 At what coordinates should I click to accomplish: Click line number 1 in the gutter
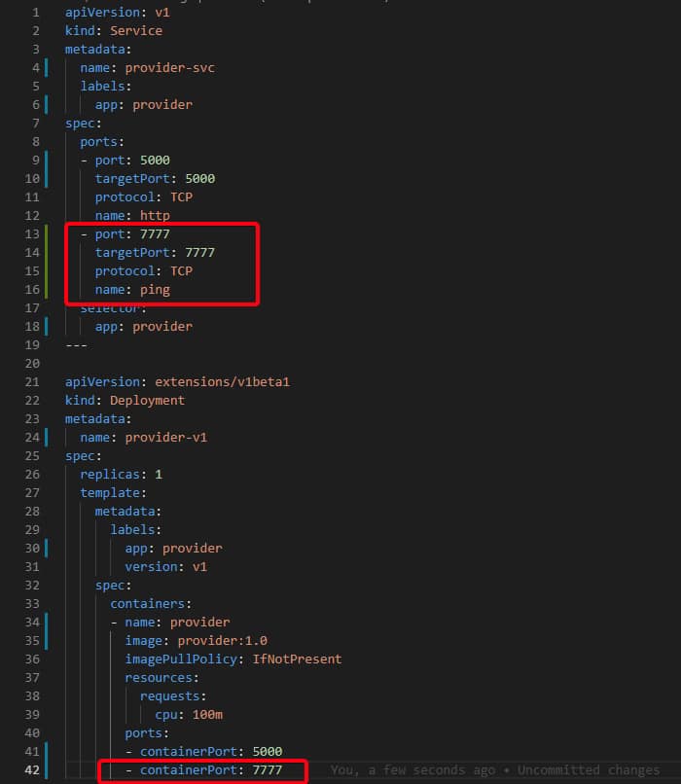coord(36,13)
